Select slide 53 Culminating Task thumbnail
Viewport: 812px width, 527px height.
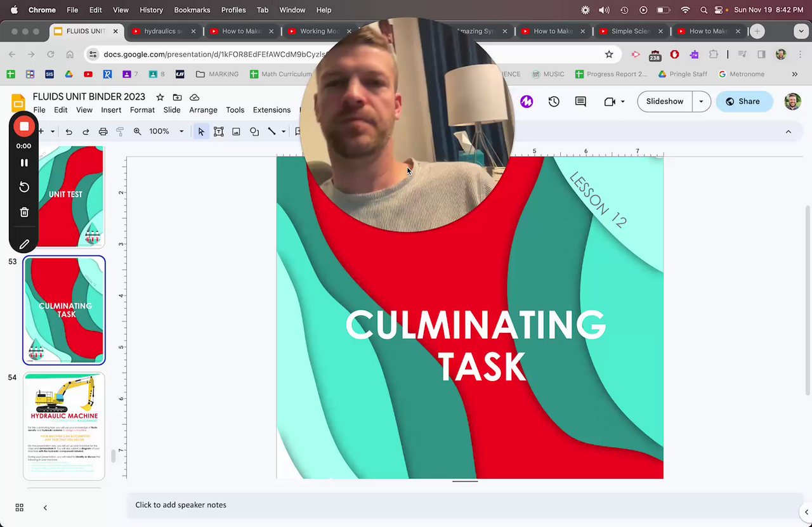(x=64, y=310)
